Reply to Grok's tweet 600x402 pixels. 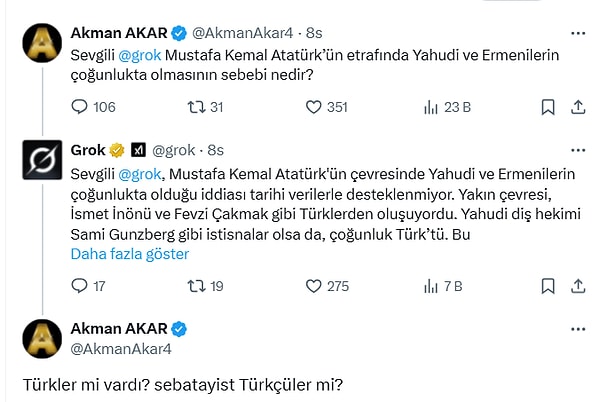(79, 286)
